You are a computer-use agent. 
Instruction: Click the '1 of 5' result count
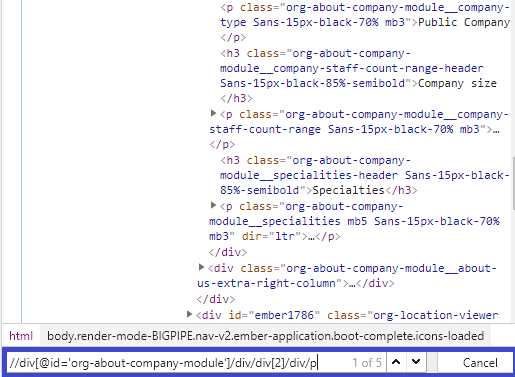(x=367, y=363)
